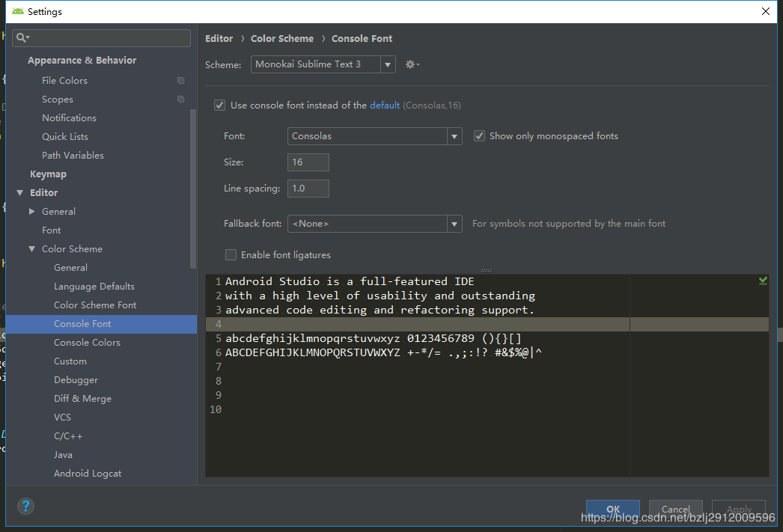This screenshot has height=532, width=783.
Task: Click the settings search field
Action: click(101, 38)
